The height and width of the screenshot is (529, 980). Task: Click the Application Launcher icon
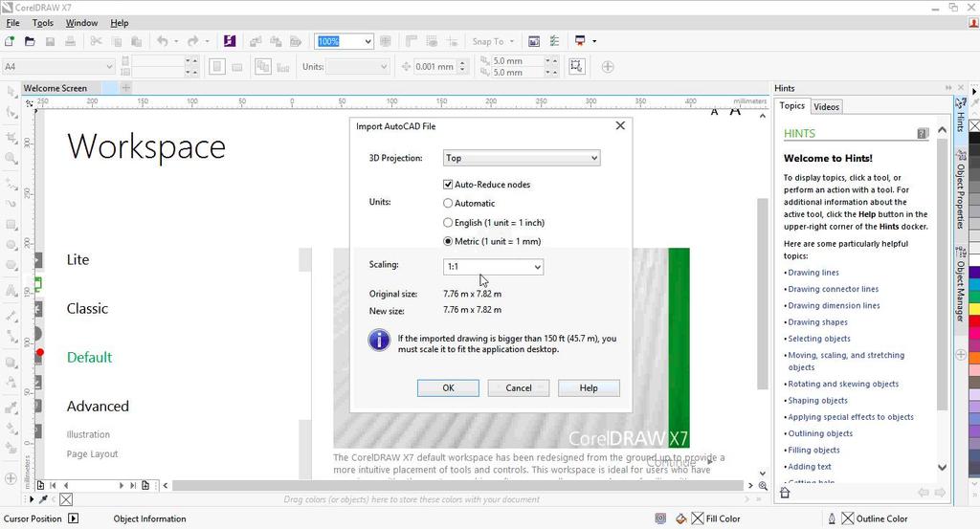pyautogui.click(x=580, y=41)
